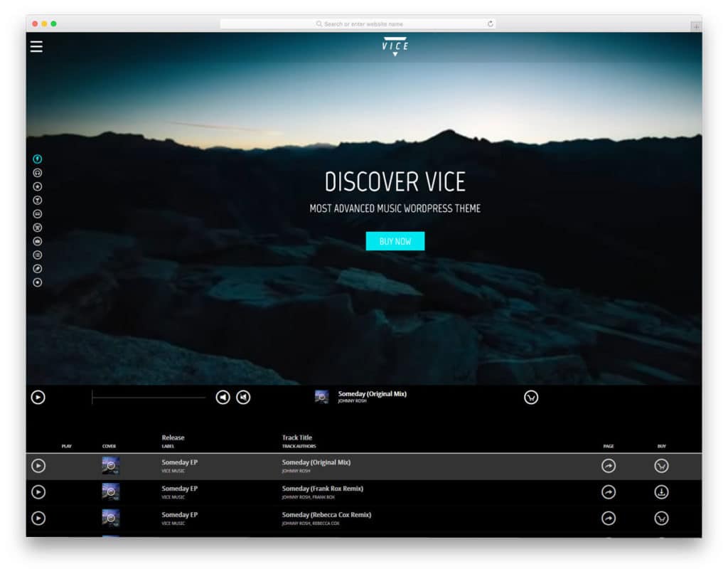Image resolution: width=728 pixels, height=574 pixels.
Task: Open the hamburger menu at top left
Action: (36, 46)
